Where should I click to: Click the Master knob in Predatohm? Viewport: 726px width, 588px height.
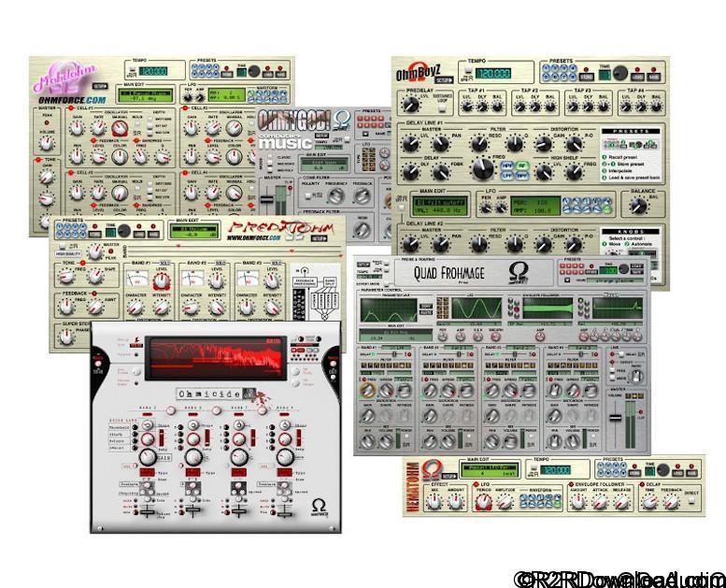[95, 251]
